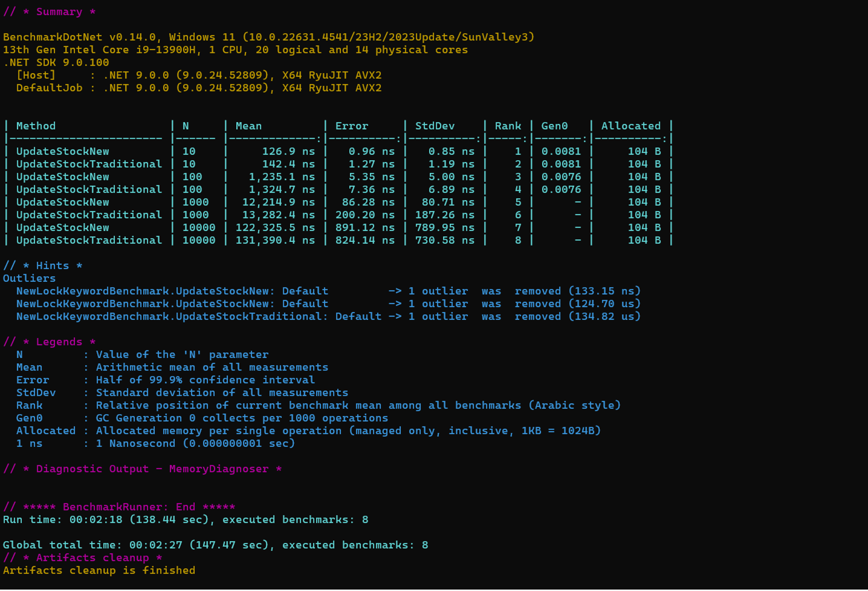868x591 pixels.
Task: Click the StdDev column header
Action: (x=434, y=126)
